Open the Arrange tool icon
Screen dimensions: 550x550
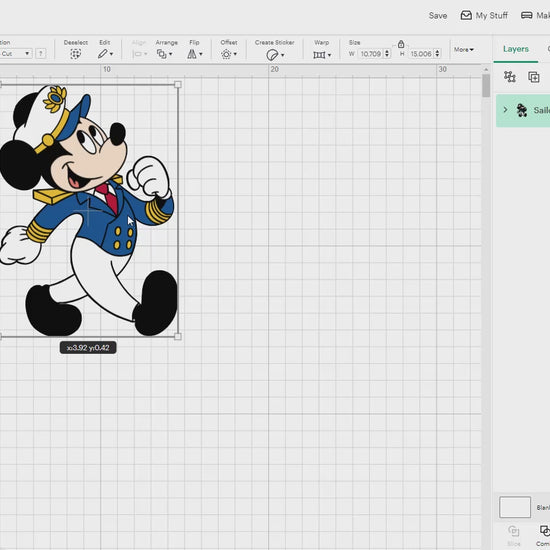pyautogui.click(x=162, y=54)
